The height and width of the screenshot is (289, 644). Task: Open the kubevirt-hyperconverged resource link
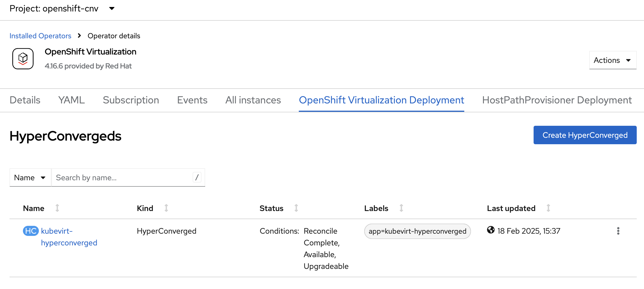[69, 237]
